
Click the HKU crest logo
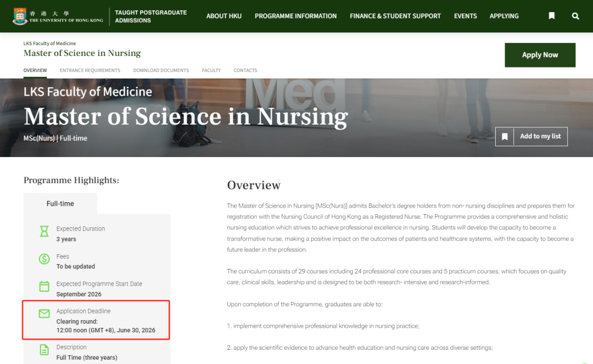tap(20, 16)
